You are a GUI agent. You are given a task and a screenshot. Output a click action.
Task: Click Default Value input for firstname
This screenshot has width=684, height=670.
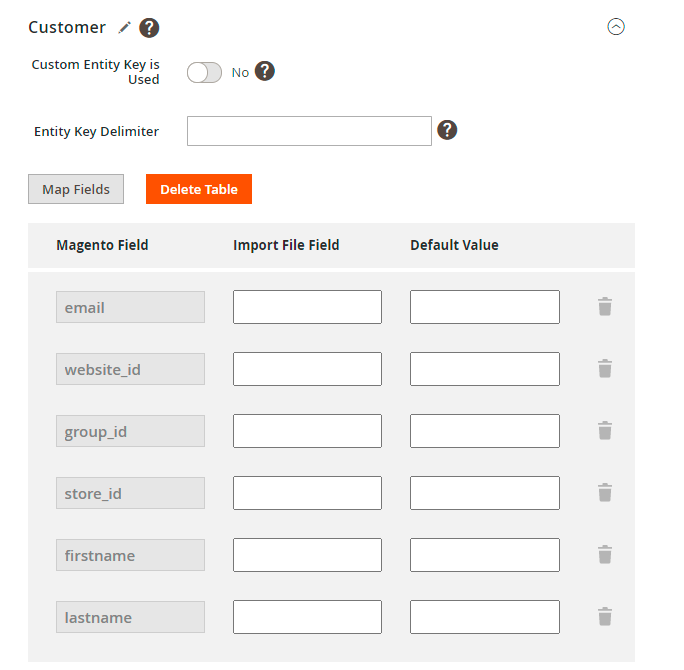[484, 555]
